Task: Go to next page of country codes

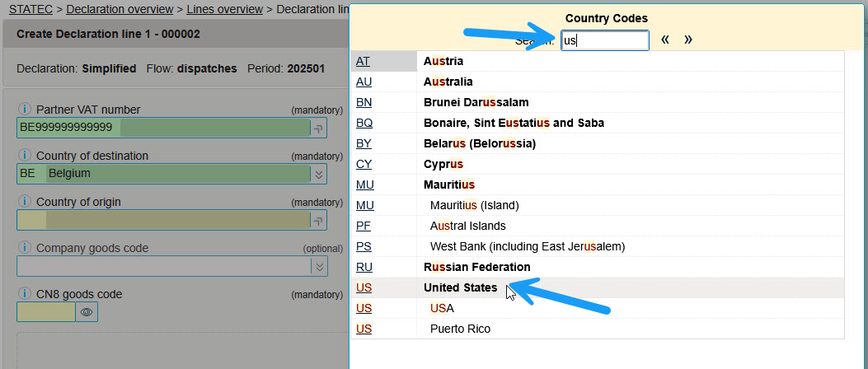Action: [x=687, y=40]
